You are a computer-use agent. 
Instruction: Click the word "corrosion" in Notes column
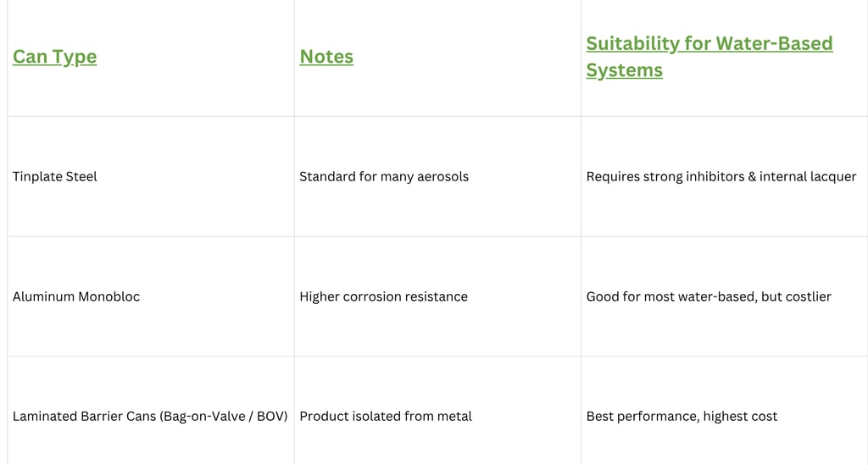pos(371,296)
